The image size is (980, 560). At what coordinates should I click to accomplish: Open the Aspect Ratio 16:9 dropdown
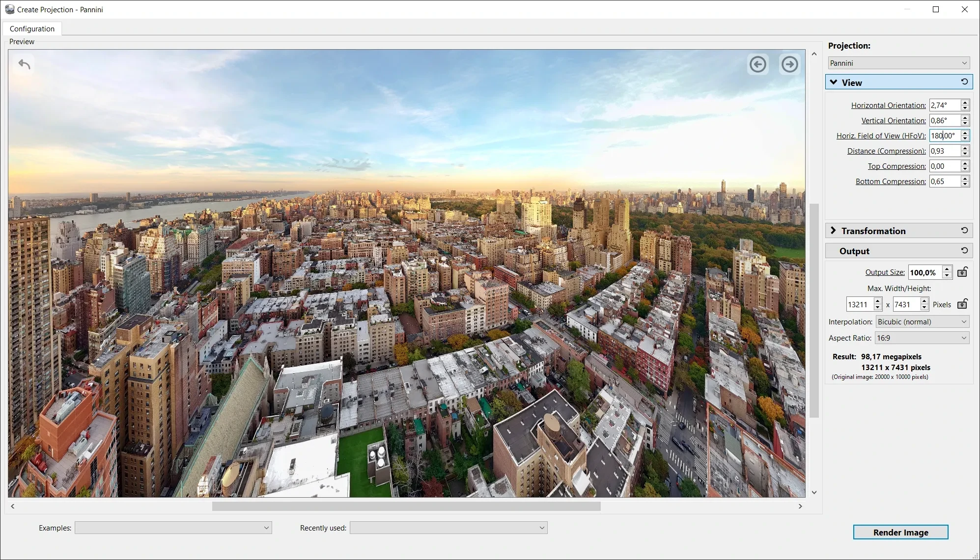pyautogui.click(x=922, y=338)
